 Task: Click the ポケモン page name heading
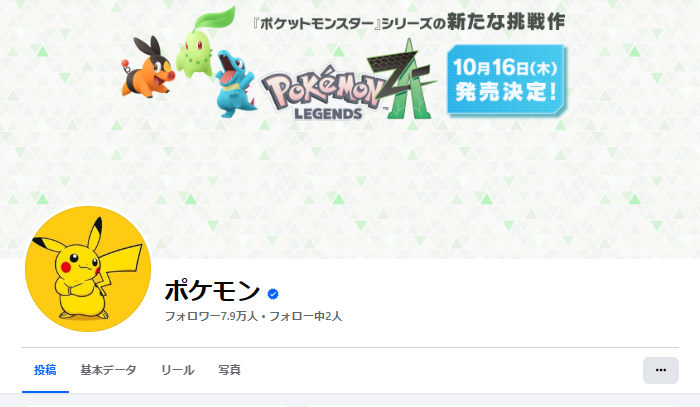(x=212, y=291)
